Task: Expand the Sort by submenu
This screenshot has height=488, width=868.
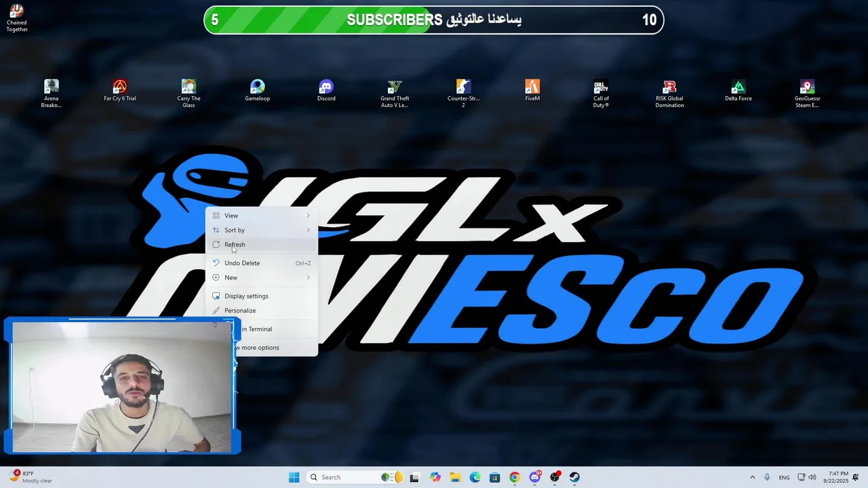Action: click(x=262, y=230)
